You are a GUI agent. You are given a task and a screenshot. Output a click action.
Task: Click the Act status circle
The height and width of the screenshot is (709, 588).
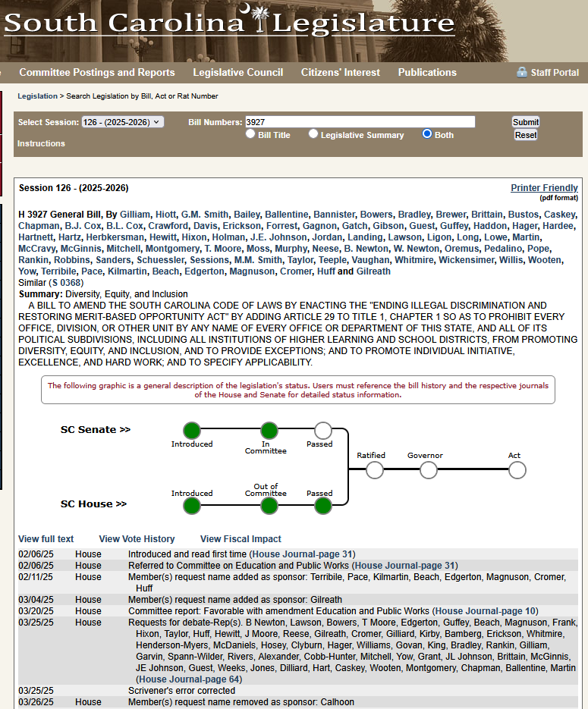(517, 470)
